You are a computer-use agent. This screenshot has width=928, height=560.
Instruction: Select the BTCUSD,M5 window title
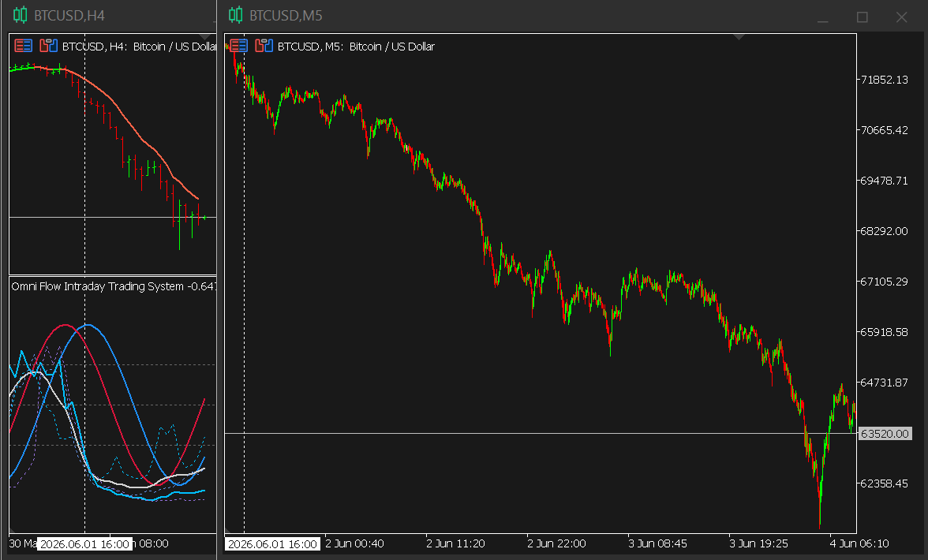pyautogui.click(x=286, y=15)
